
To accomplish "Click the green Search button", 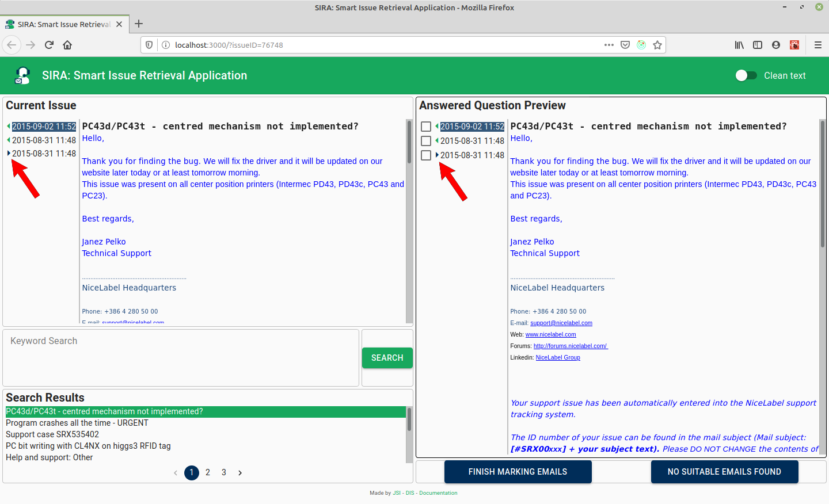I will click(x=387, y=358).
